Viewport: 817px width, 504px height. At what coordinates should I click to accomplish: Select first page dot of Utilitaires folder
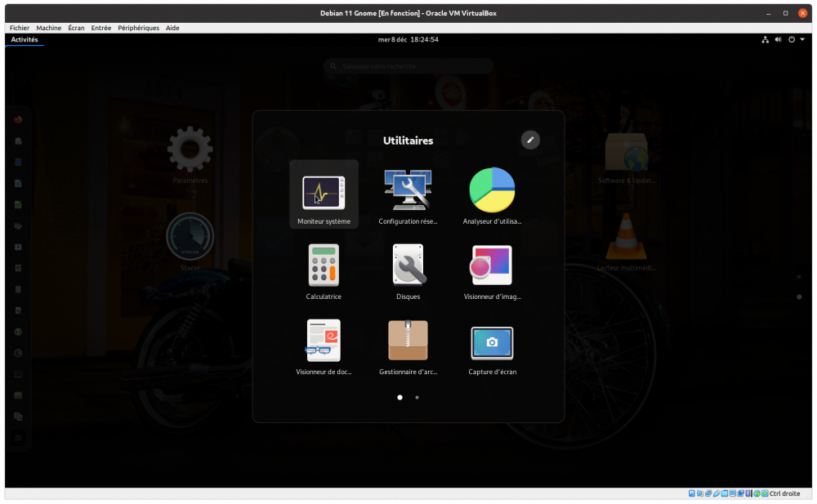coord(400,397)
